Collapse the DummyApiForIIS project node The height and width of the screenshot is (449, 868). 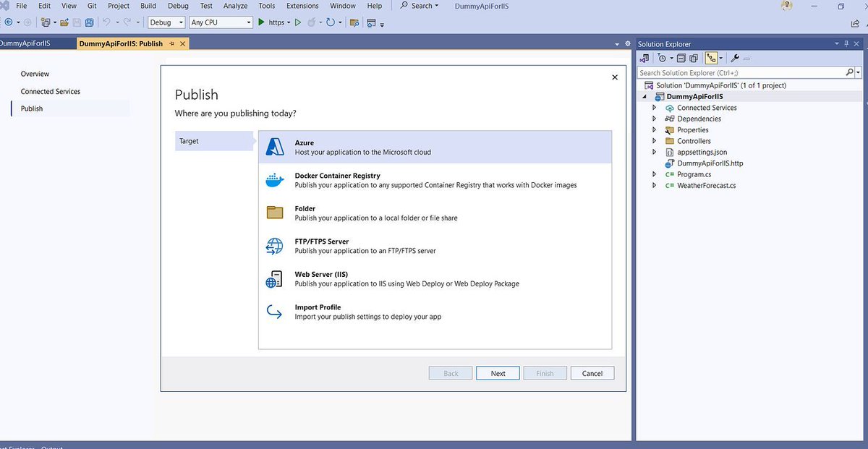pos(644,96)
